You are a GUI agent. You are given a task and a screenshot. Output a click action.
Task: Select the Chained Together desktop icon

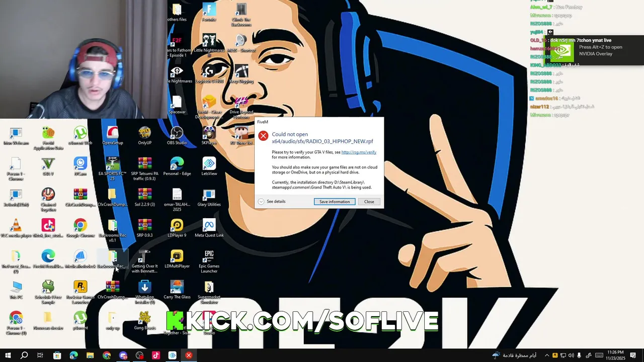[48, 200]
